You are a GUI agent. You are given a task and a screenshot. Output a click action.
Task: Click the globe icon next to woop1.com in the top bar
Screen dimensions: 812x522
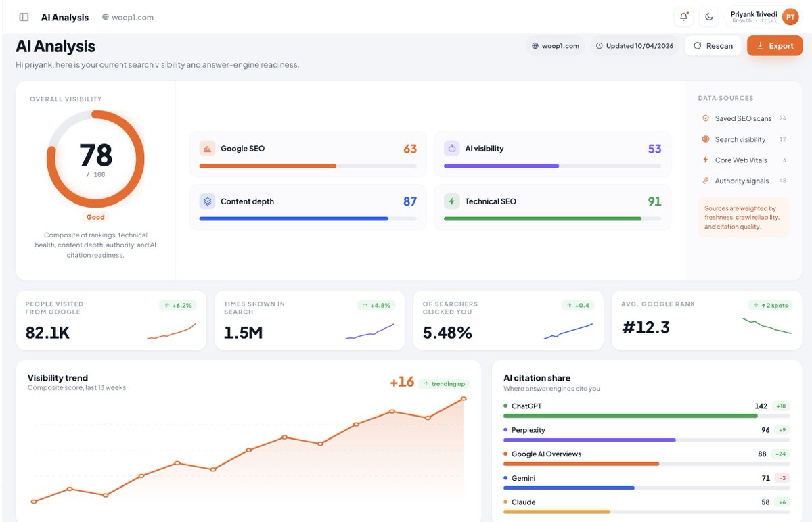(x=105, y=17)
